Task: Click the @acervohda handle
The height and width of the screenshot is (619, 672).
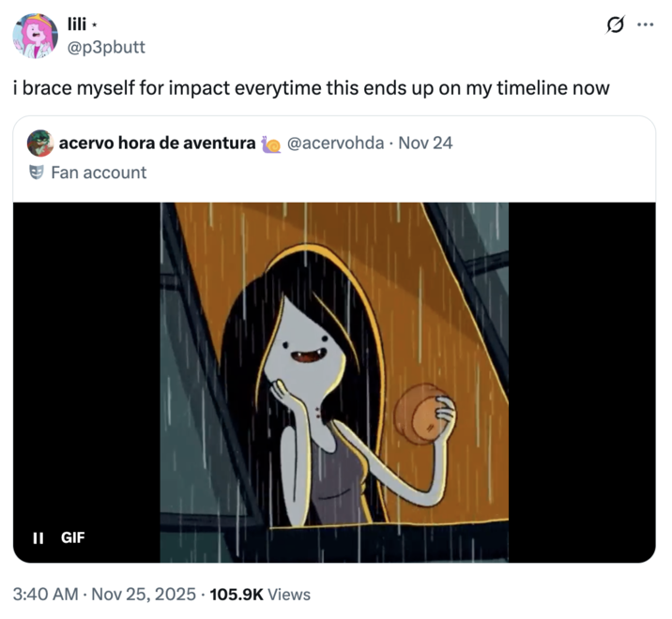Action: click(x=335, y=143)
